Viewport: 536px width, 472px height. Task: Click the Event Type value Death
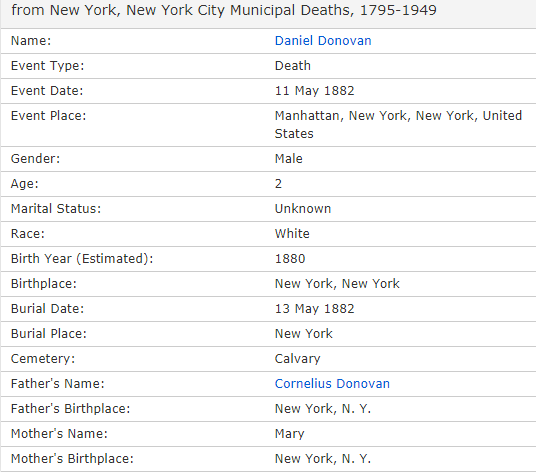pos(293,66)
